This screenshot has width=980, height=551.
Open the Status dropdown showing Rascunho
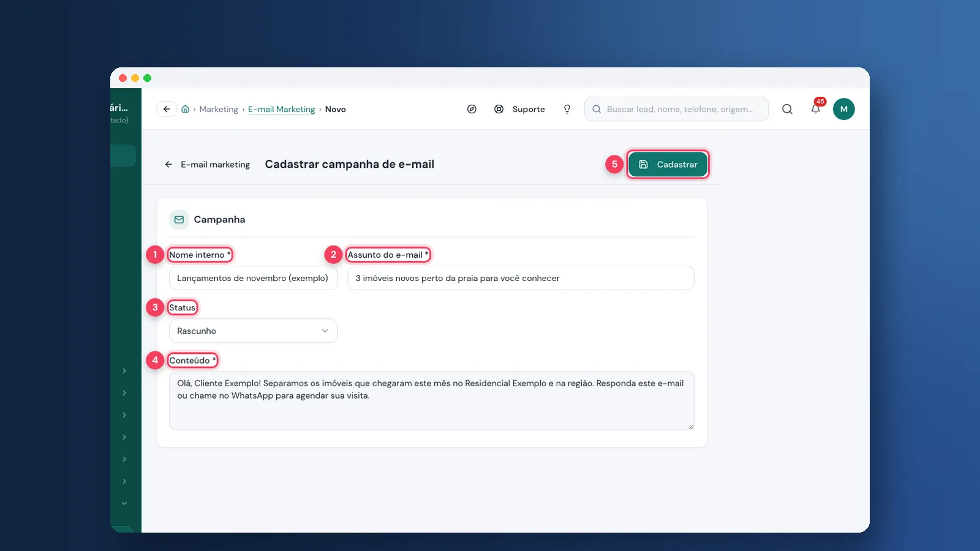[x=253, y=331]
